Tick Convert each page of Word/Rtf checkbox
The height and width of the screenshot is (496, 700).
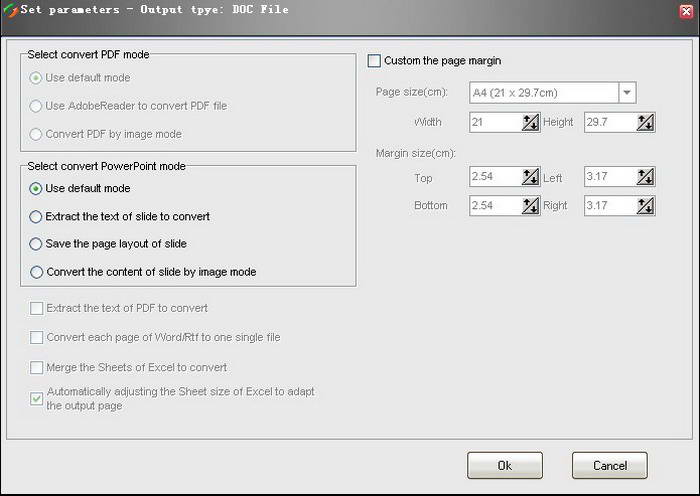(x=37, y=338)
